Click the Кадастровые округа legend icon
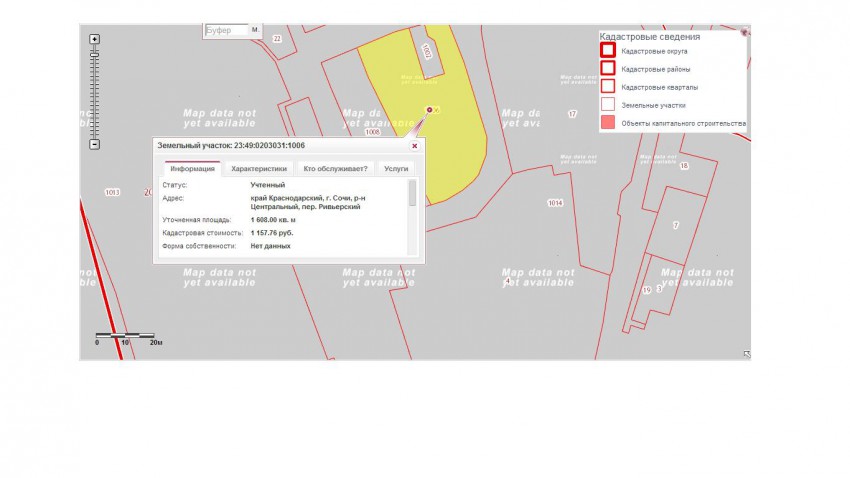The width and height of the screenshot is (850, 478). [607, 50]
